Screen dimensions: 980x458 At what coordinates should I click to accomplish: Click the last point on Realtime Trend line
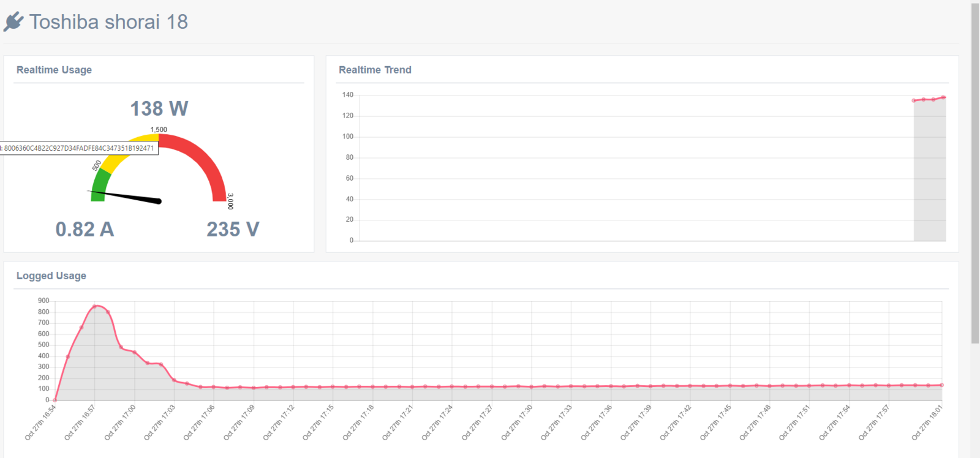pos(944,97)
